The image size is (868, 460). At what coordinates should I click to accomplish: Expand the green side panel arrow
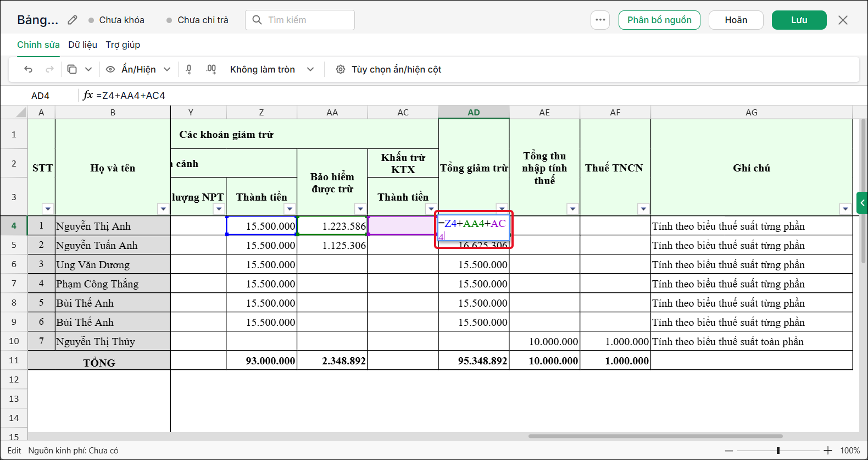click(x=862, y=203)
